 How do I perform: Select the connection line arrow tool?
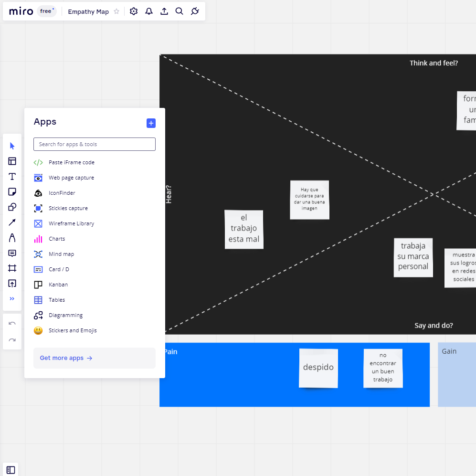click(12, 222)
